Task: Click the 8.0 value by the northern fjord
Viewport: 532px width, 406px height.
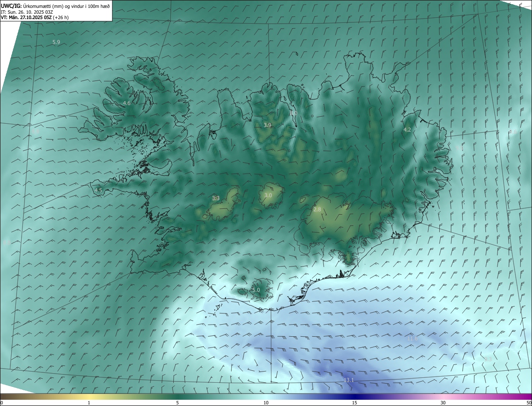Action: pos(294,113)
